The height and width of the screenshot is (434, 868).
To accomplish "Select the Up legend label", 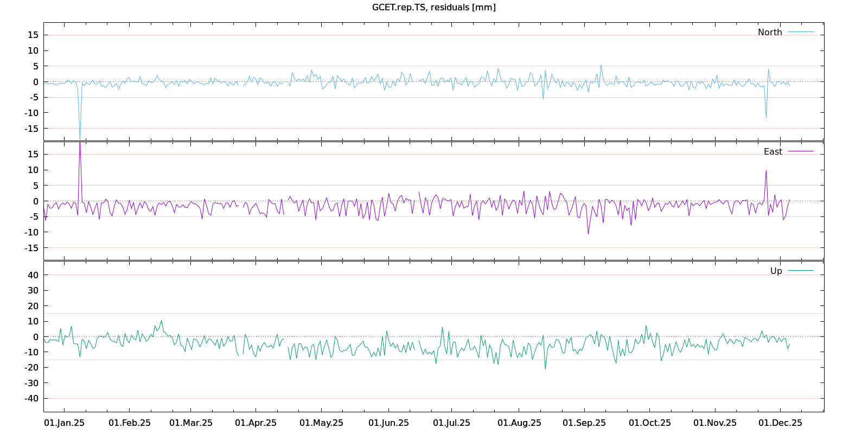I will point(776,271).
